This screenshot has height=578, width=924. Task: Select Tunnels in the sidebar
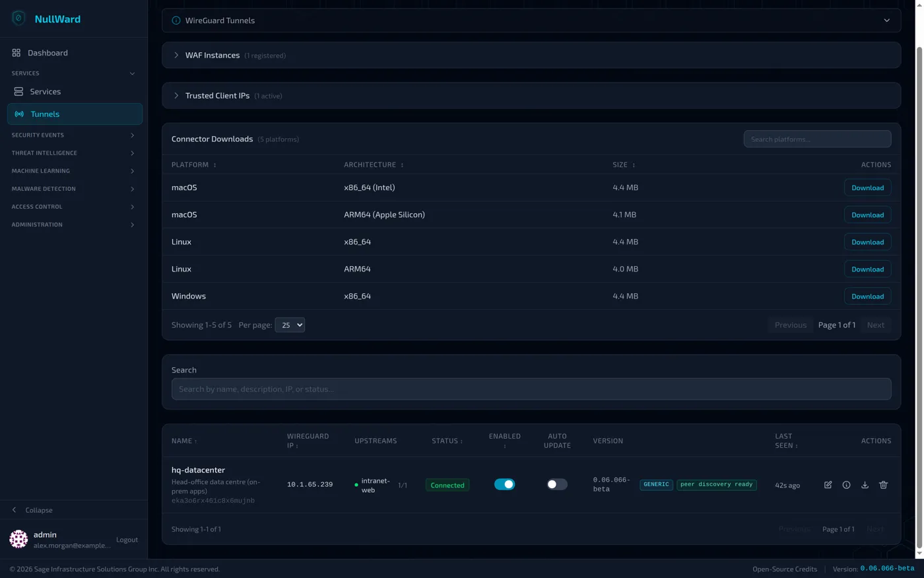pos(75,114)
